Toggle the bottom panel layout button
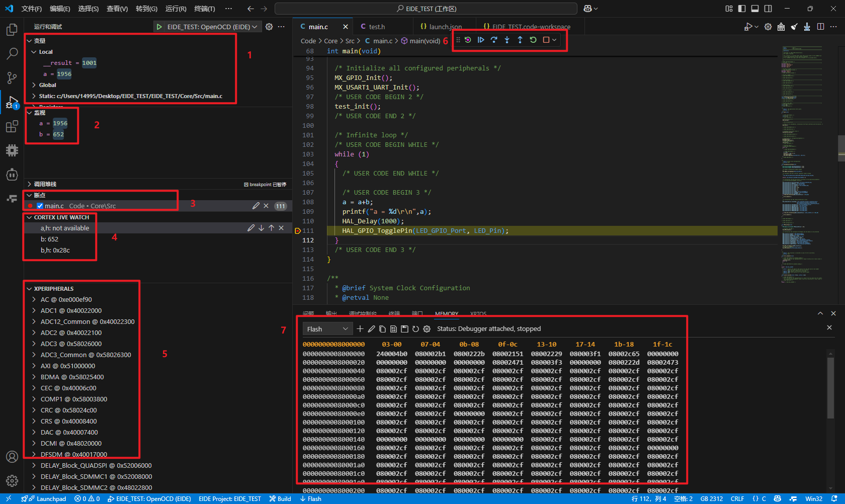This screenshot has width=845, height=504. coord(755,9)
